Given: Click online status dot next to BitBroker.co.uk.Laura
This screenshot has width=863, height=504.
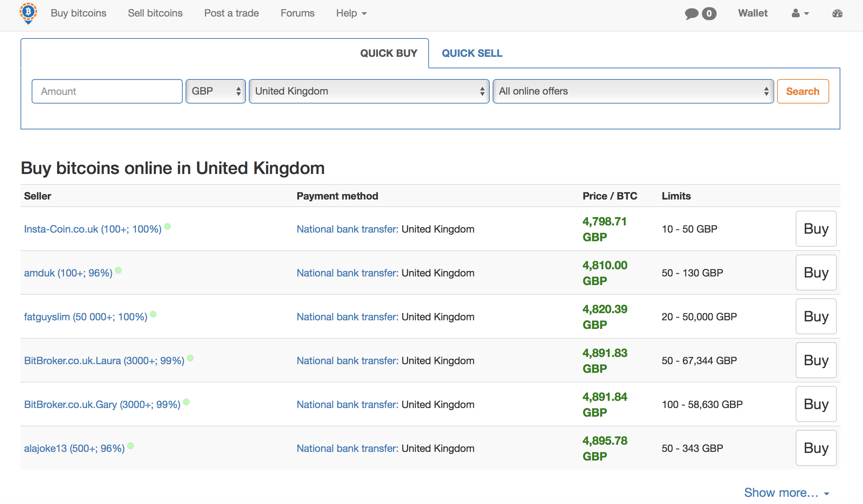Looking at the screenshot, I should 191,358.
